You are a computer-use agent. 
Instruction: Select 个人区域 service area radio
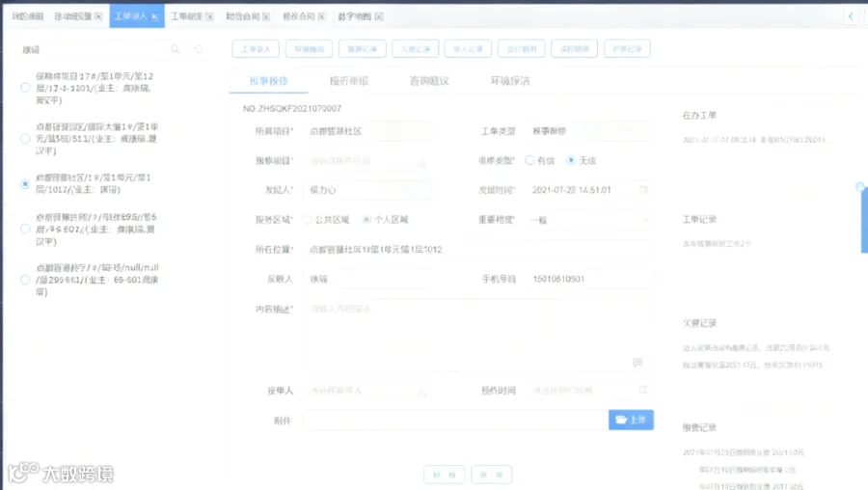click(366, 219)
